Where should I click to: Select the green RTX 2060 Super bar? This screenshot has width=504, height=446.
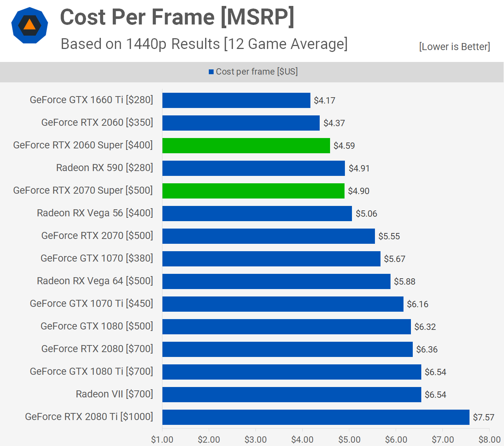246,145
